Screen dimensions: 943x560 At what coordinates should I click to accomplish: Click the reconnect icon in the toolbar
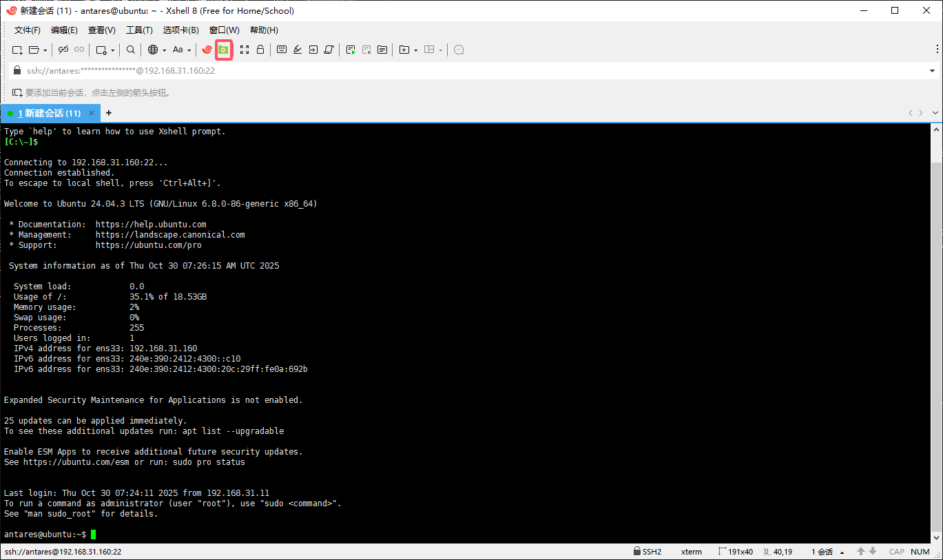point(79,50)
